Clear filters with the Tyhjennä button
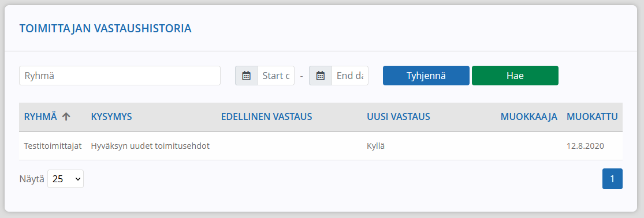The height and width of the screenshot is (218, 644). (x=426, y=76)
